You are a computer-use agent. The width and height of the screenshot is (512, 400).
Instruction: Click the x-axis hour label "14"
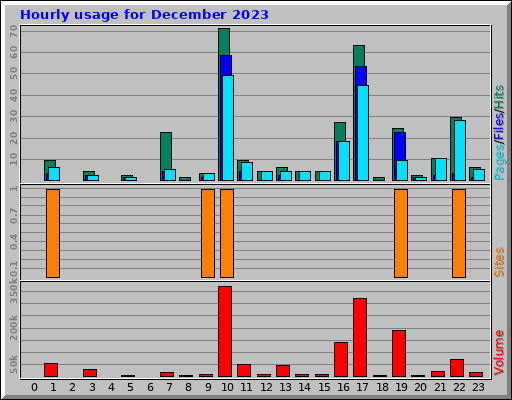304,387
